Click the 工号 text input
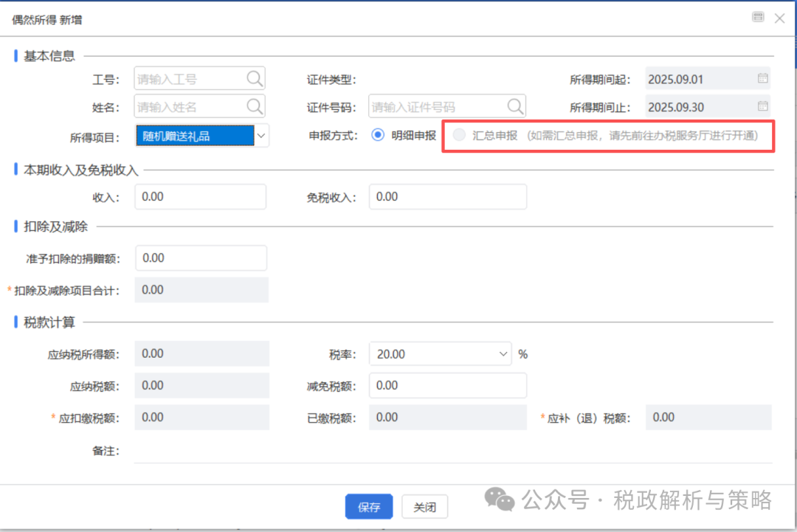This screenshot has height=532, width=797. click(189, 79)
